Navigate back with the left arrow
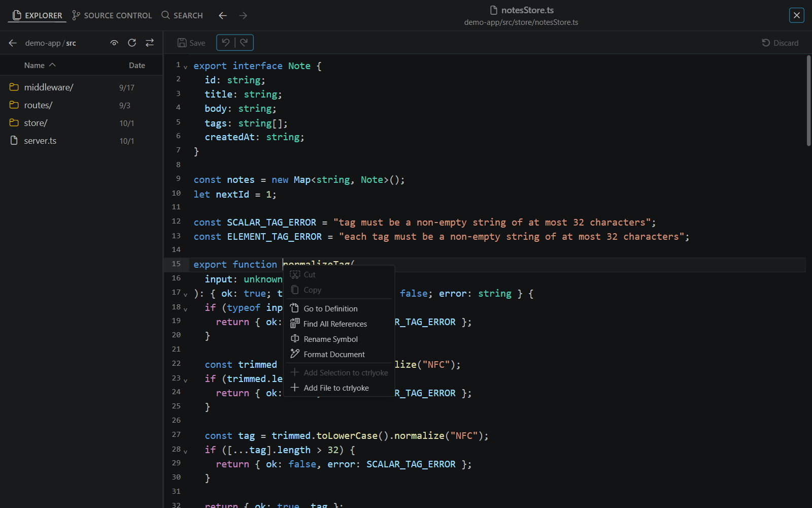812x508 pixels. [x=222, y=15]
